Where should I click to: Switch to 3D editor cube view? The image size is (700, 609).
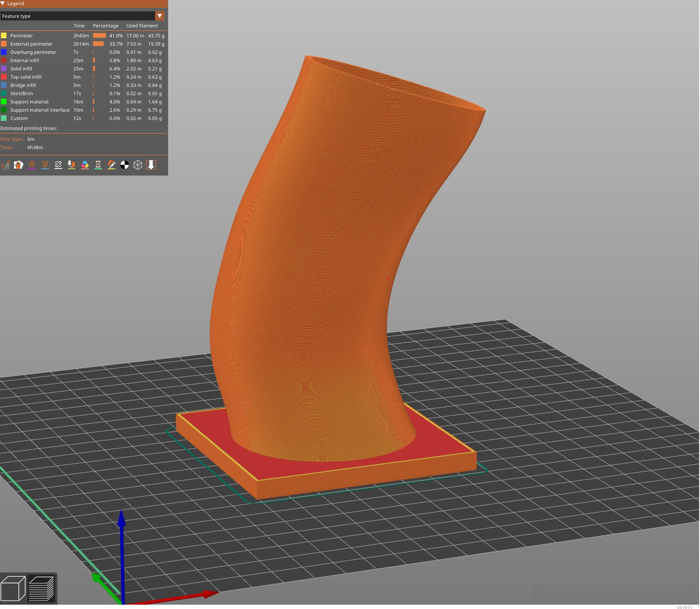(x=13, y=588)
